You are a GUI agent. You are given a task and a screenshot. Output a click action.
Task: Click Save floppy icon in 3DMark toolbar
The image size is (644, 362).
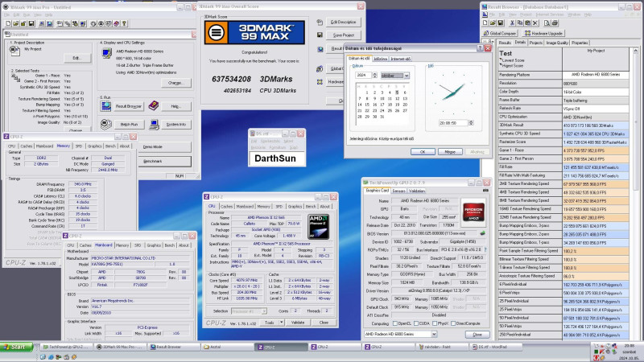31,24
